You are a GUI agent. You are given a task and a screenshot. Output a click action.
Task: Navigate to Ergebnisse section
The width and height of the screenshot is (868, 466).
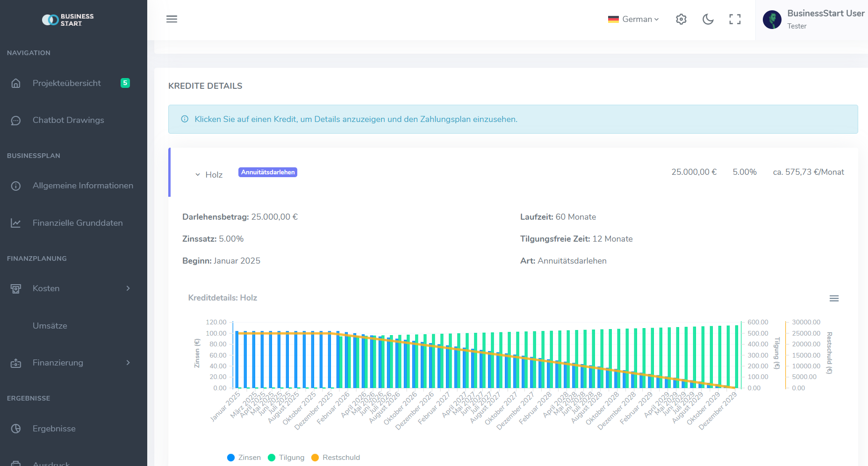tap(54, 429)
